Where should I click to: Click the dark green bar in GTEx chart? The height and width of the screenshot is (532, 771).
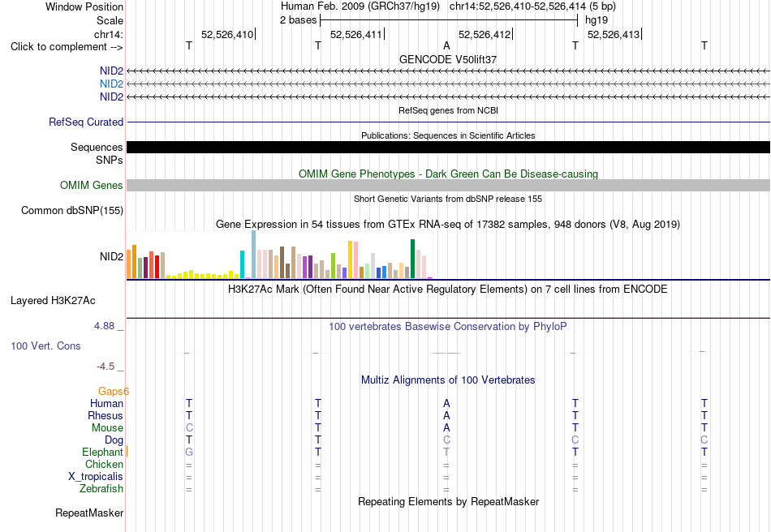coord(412,259)
